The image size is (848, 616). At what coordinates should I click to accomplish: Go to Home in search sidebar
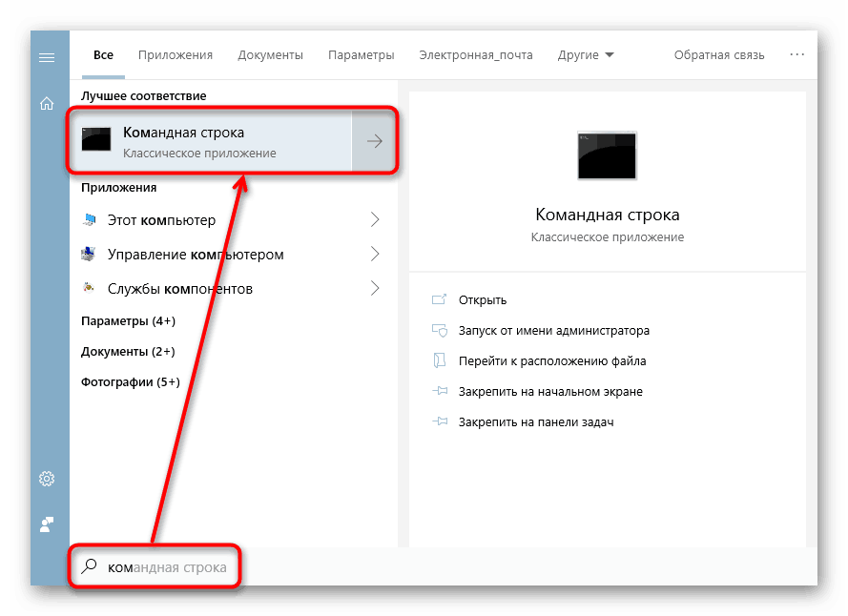click(x=47, y=103)
